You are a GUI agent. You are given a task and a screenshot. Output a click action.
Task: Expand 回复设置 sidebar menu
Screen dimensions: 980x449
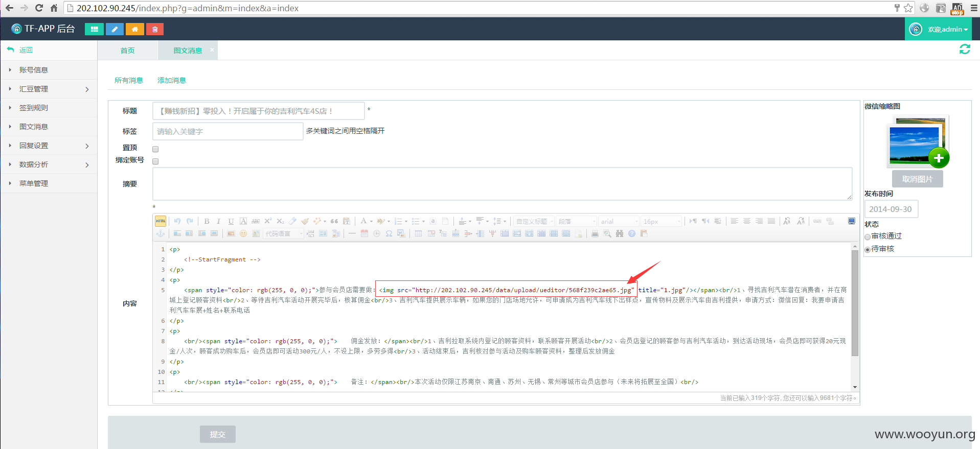49,146
